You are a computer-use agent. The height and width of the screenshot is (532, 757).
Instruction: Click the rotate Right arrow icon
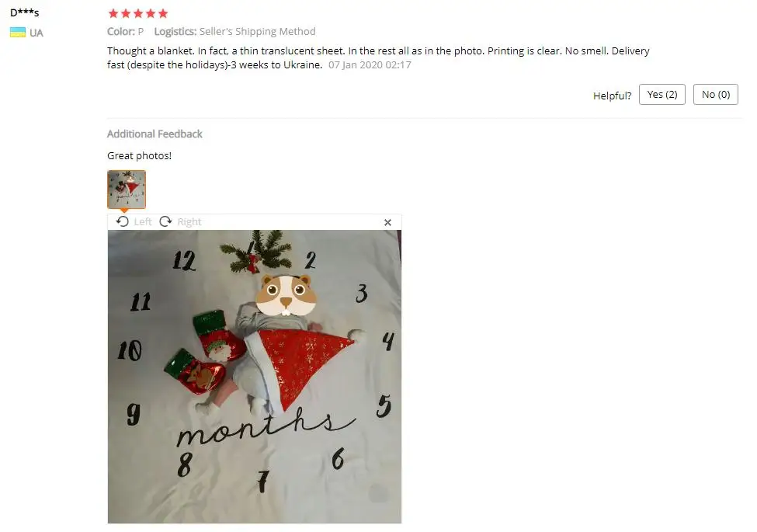coord(165,221)
